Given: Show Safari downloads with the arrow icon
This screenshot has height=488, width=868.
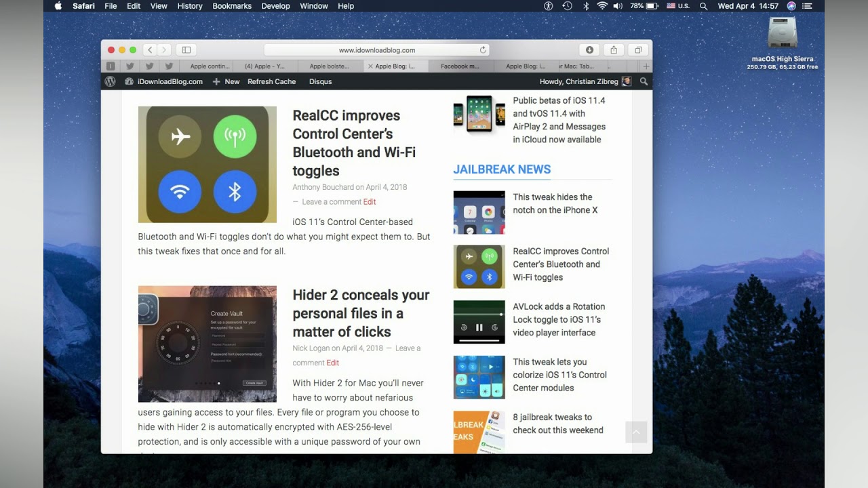Looking at the screenshot, I should click(589, 49).
